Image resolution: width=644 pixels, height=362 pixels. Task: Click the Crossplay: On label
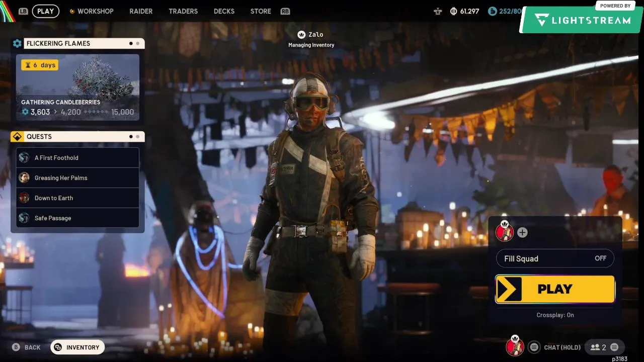click(x=555, y=315)
